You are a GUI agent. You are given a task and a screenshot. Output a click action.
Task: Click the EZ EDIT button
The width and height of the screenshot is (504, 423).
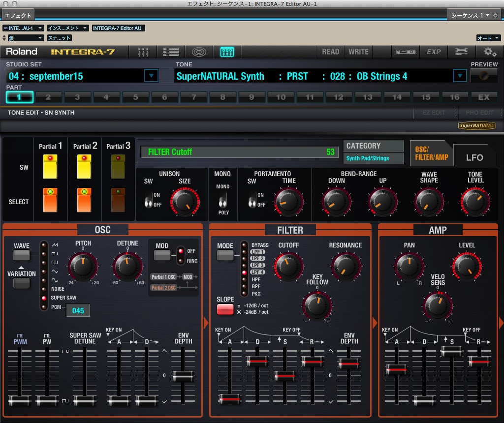(434, 113)
